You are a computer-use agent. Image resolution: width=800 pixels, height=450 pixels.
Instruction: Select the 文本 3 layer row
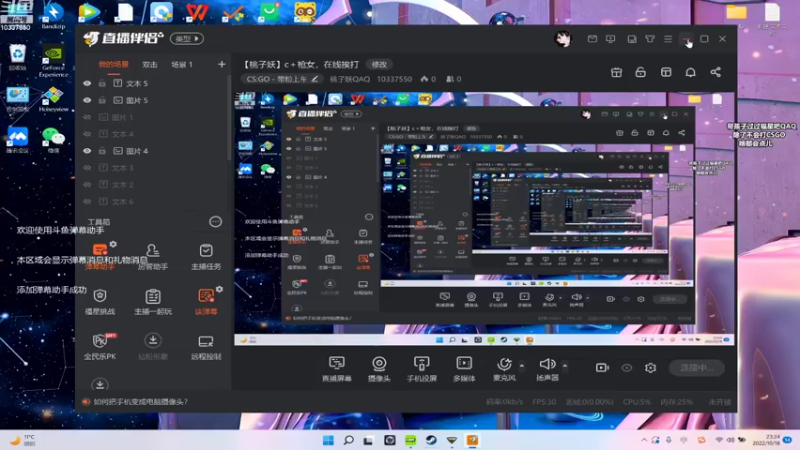(155, 168)
